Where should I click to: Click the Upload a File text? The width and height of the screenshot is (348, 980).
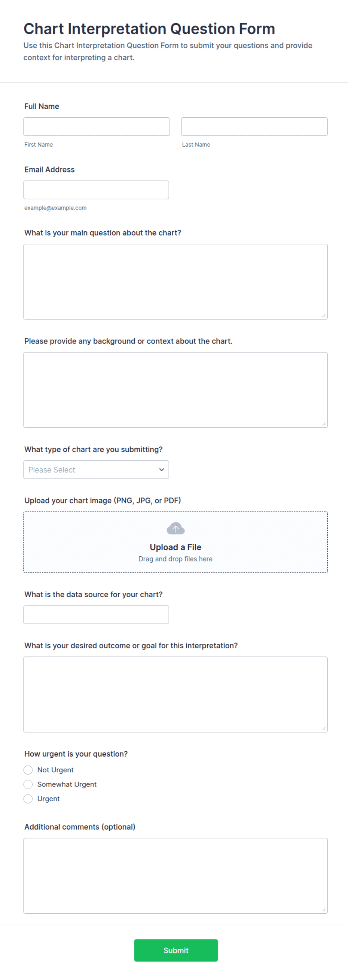pyautogui.click(x=175, y=547)
